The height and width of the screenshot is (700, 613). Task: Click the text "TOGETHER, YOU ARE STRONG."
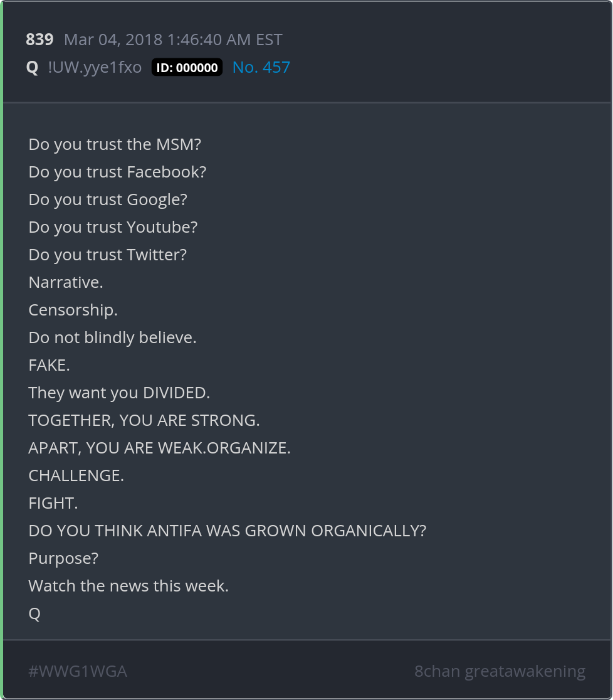pyautogui.click(x=144, y=420)
